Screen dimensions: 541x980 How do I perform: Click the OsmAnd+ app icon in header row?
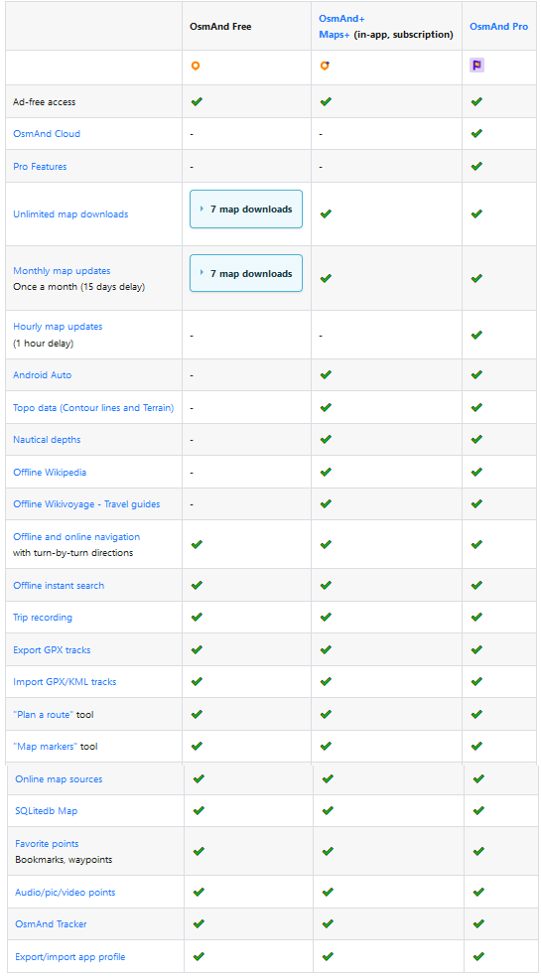pos(325,66)
